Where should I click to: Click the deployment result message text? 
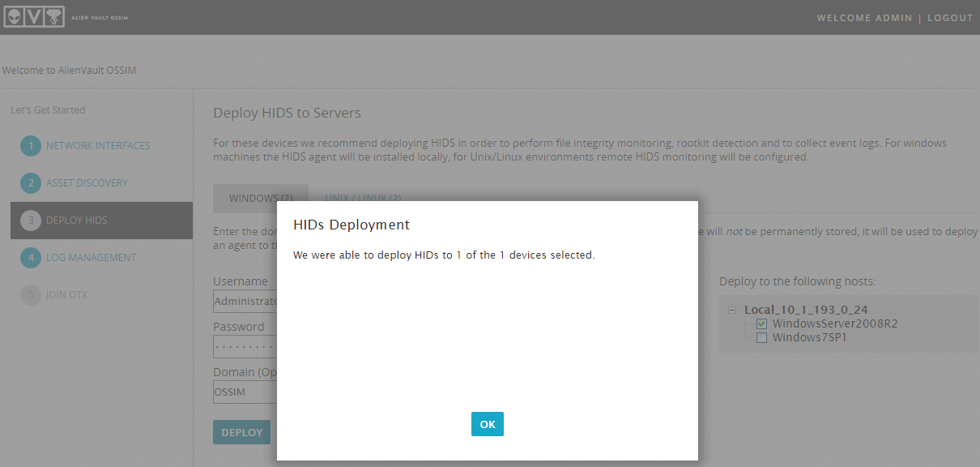[444, 255]
